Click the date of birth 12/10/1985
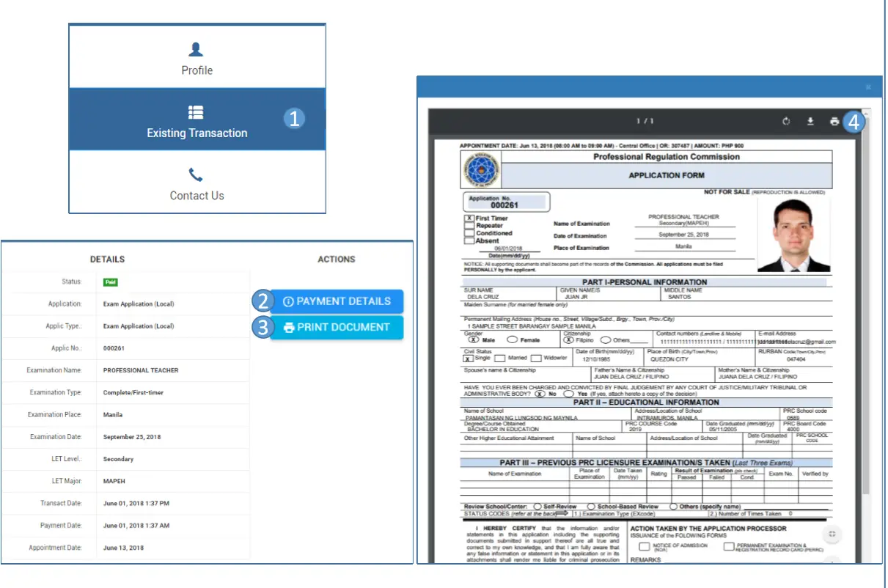The height and width of the screenshot is (588, 888). coord(596,359)
